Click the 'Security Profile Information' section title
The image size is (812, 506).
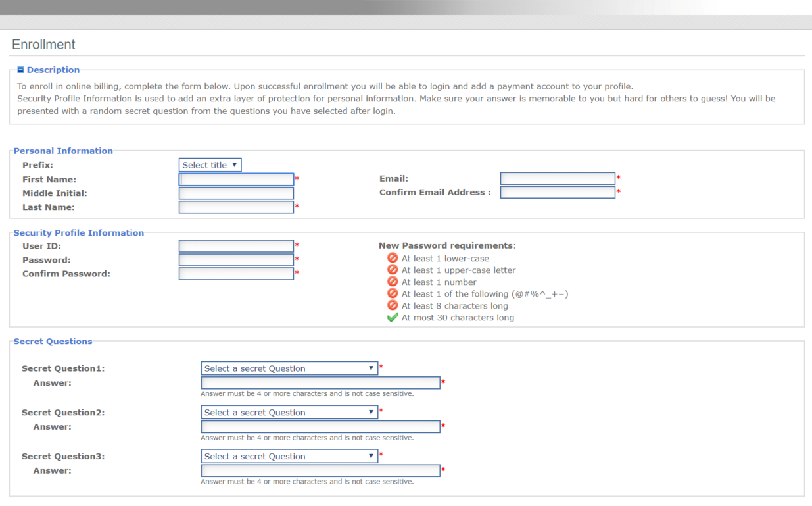click(x=78, y=232)
